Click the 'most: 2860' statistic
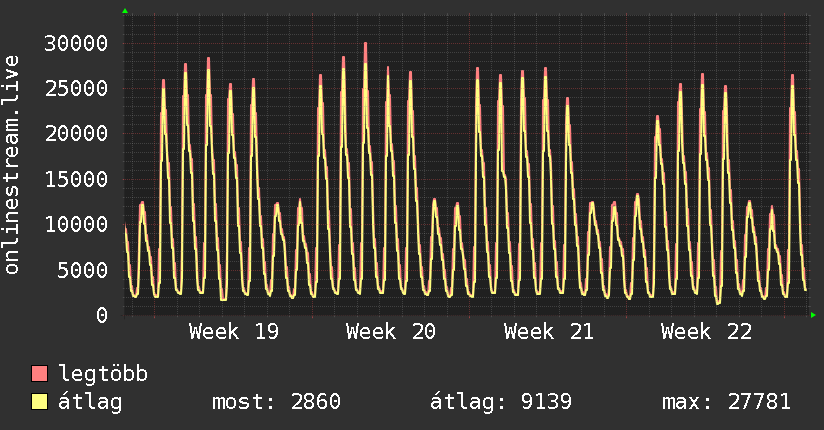Image resolution: width=824 pixels, height=430 pixels. (276, 402)
